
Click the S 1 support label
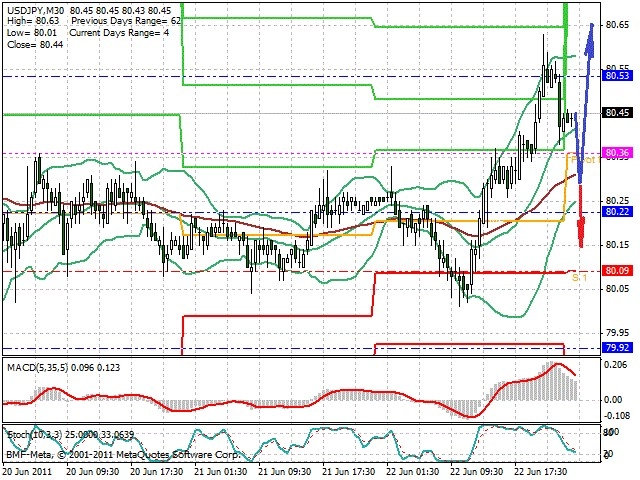(x=580, y=278)
